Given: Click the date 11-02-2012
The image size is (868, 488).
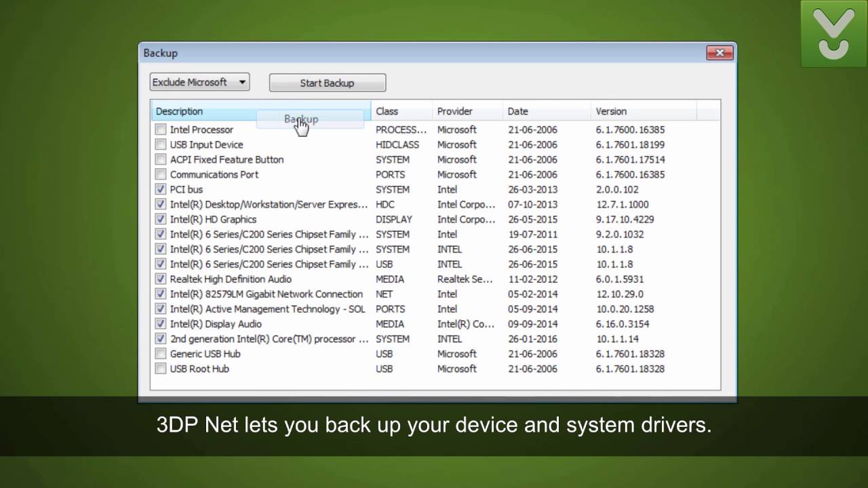Looking at the screenshot, I should coord(532,279).
